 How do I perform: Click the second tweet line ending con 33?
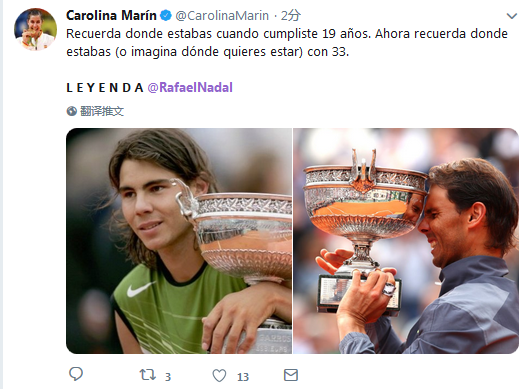207,52
